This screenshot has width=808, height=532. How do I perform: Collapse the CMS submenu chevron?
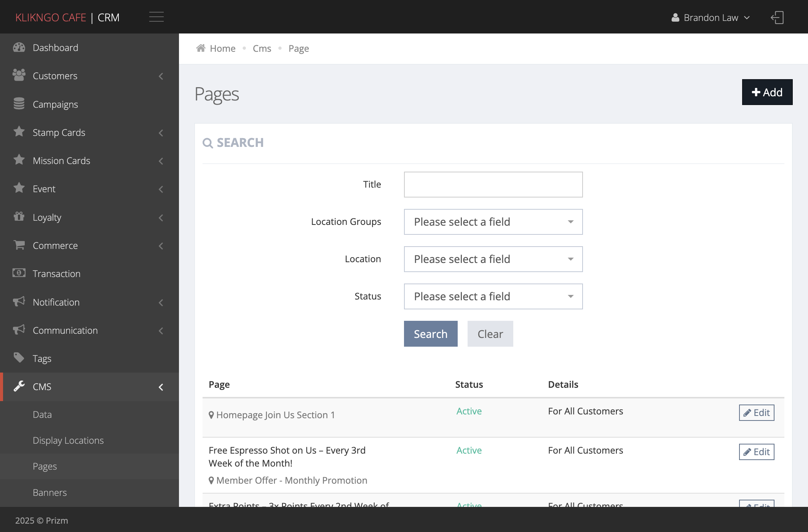point(161,387)
